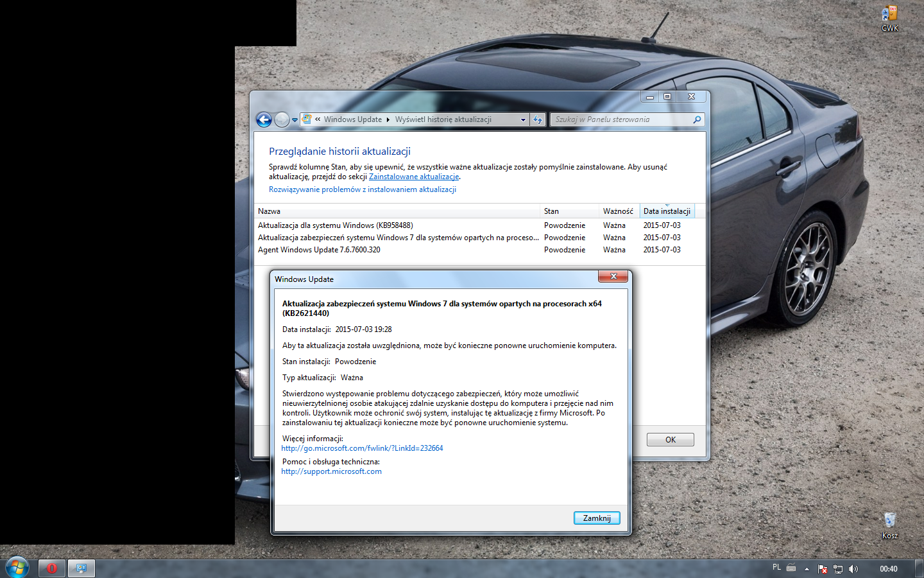Select the Kosz recycle bin icon
The width and height of the screenshot is (924, 578).
890,526
